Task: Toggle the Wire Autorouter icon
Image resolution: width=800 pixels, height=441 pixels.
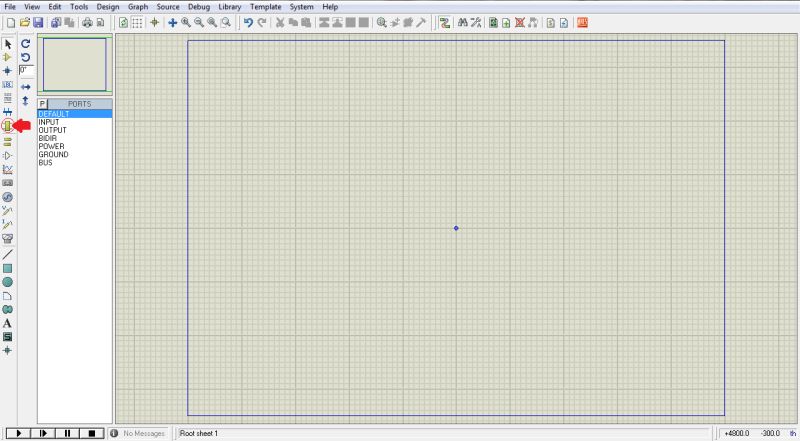Action: 445,22
